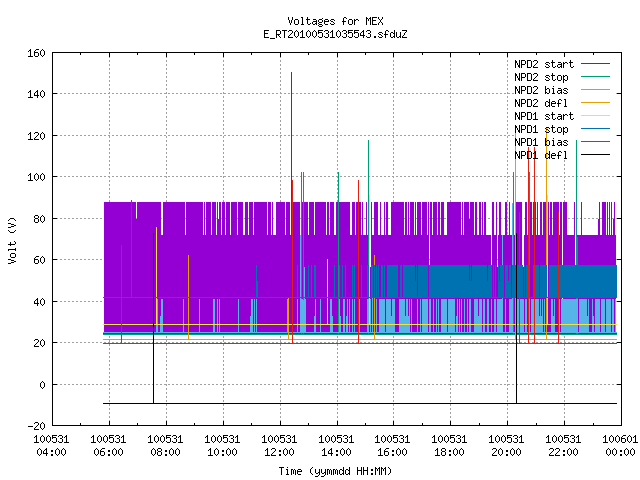Click the red NPD1 bias legend line

596,142
